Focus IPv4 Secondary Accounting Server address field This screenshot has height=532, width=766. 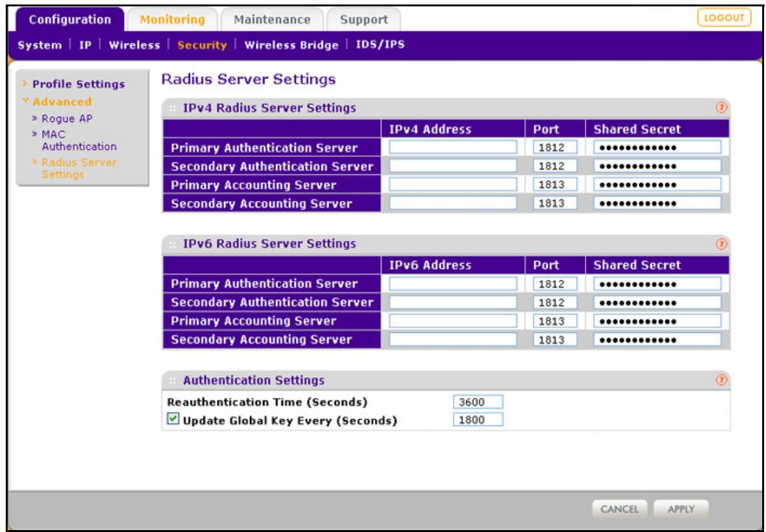coord(453,203)
